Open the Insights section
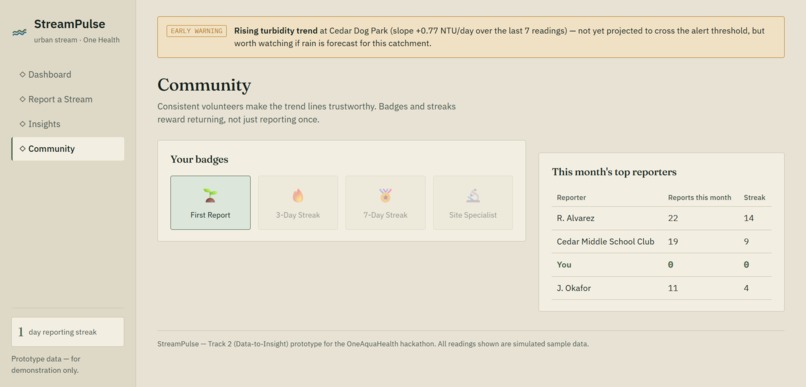The width and height of the screenshot is (806, 387). click(67, 124)
